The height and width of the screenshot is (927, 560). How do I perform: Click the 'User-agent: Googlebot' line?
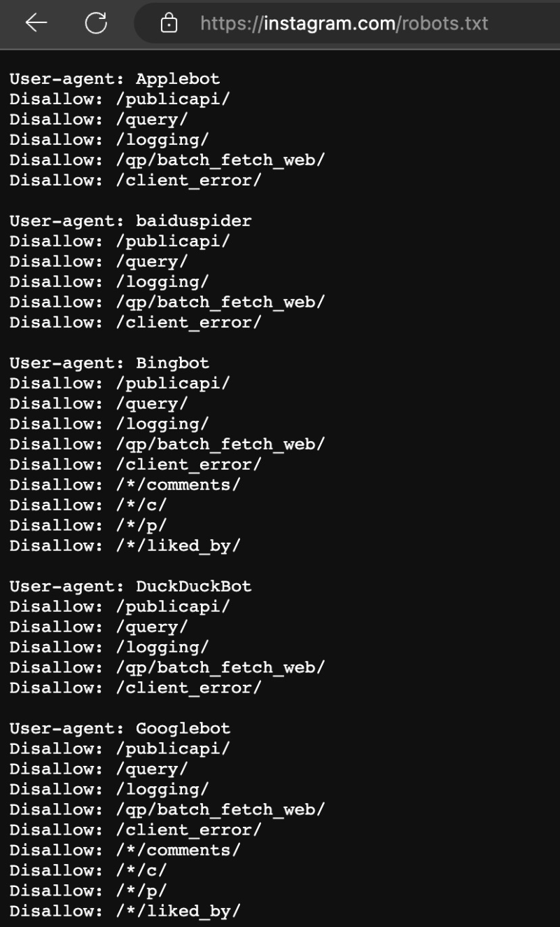coord(120,728)
